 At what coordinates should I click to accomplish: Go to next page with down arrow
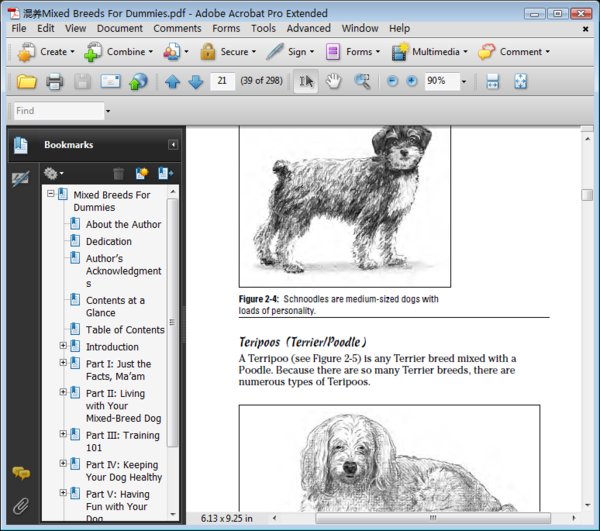coord(195,81)
